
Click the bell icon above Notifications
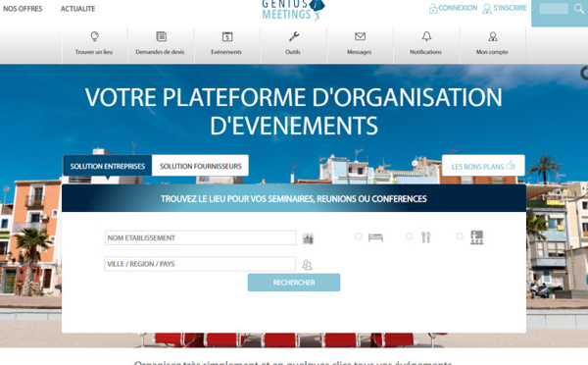[x=426, y=36]
